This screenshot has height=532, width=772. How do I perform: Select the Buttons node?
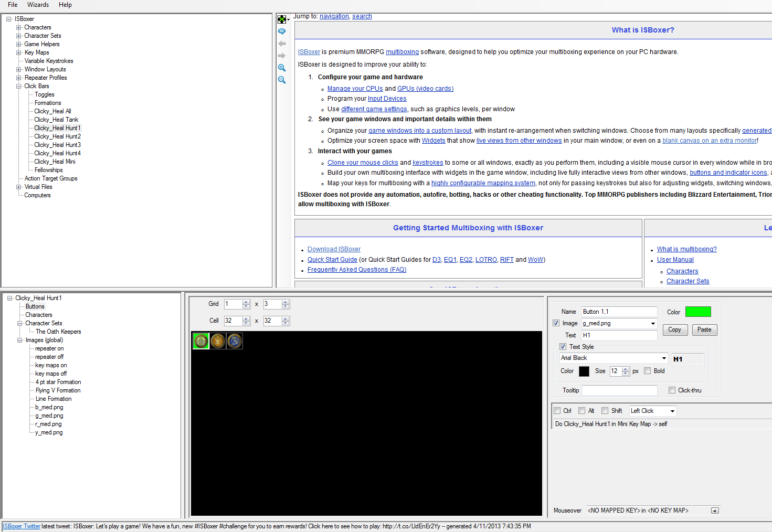tap(35, 306)
